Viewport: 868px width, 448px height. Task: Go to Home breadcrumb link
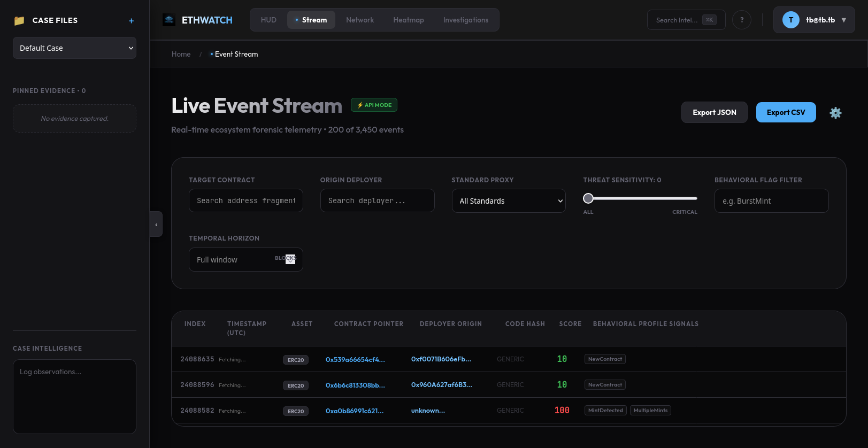click(x=181, y=54)
